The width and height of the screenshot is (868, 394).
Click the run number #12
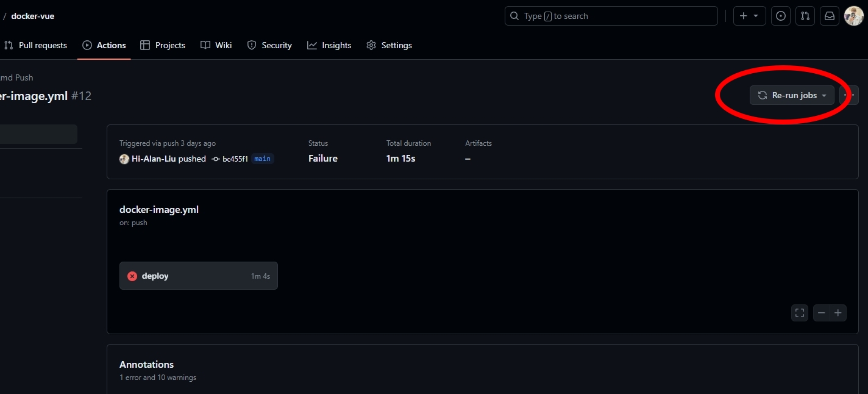(81, 96)
